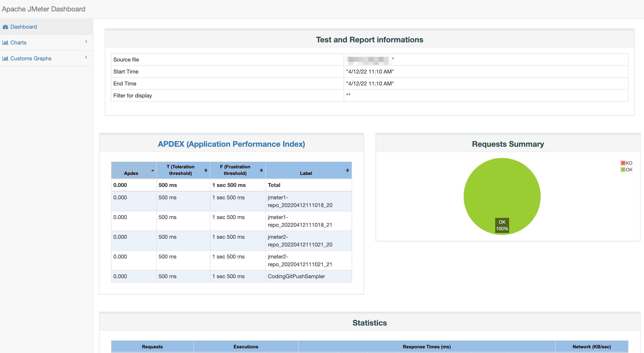Image resolution: width=644 pixels, height=353 pixels.
Task: Expand the Customs Graphs menu chevron
Action: tap(86, 57)
